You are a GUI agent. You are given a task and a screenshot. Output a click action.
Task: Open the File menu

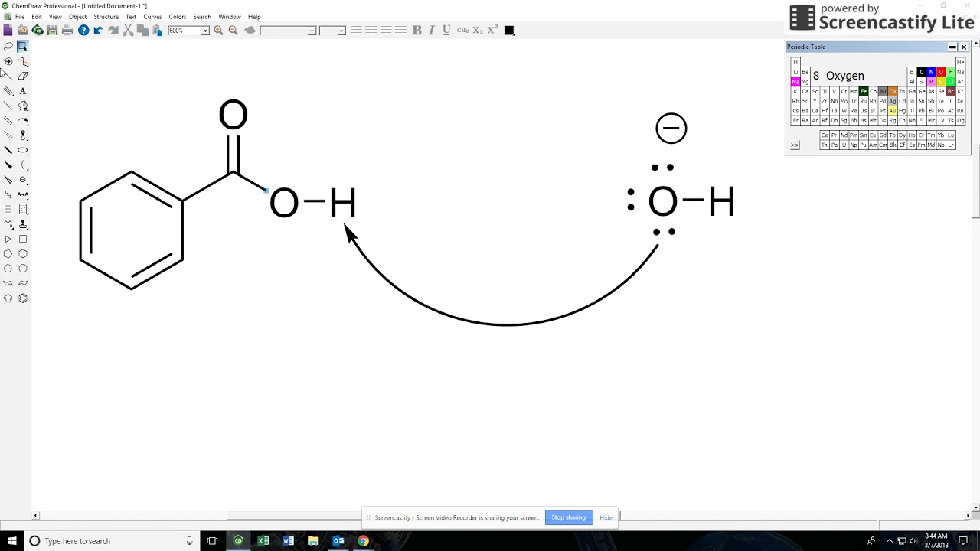pyautogui.click(x=20, y=17)
